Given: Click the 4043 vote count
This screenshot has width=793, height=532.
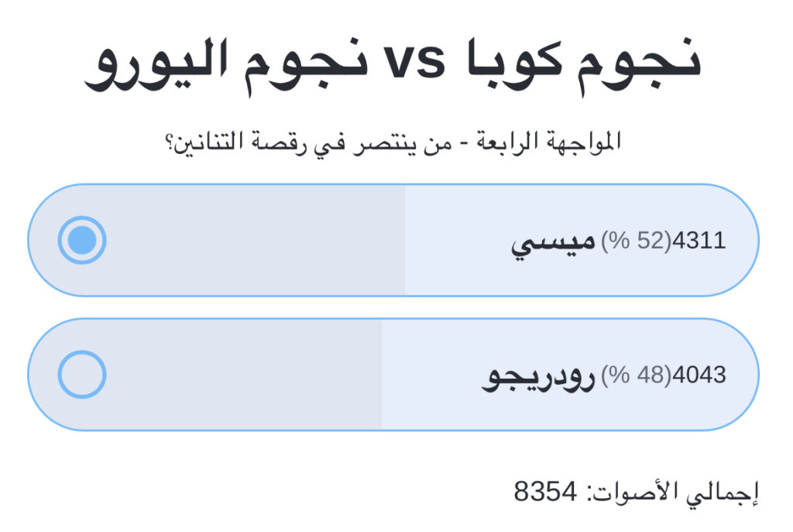Looking at the screenshot, I should point(700,375).
